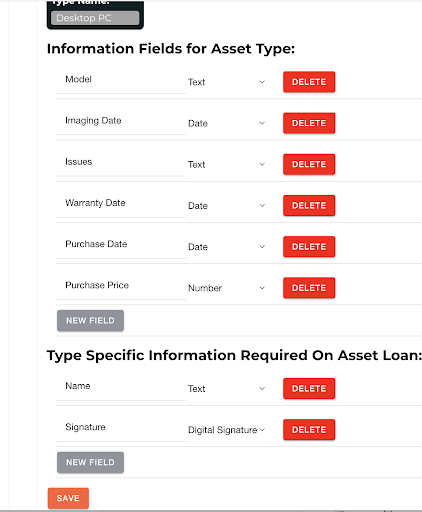
Task: Edit the Purchase Date field name
Action: click(121, 247)
